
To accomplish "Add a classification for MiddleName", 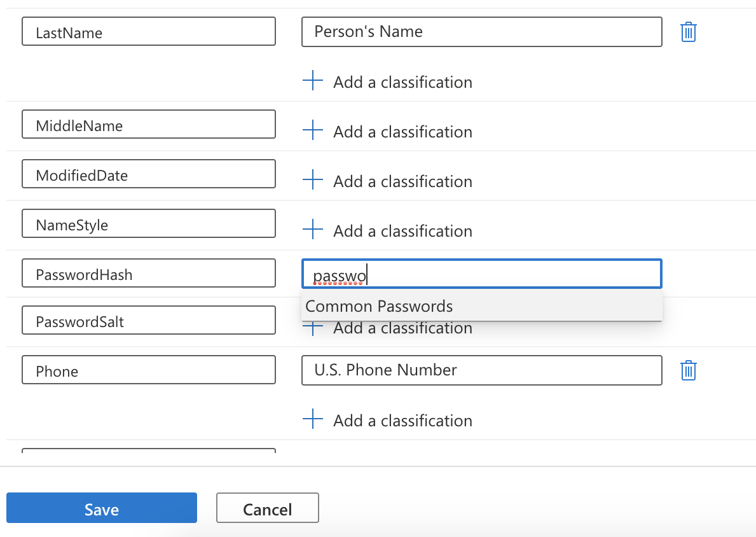I will [x=388, y=132].
